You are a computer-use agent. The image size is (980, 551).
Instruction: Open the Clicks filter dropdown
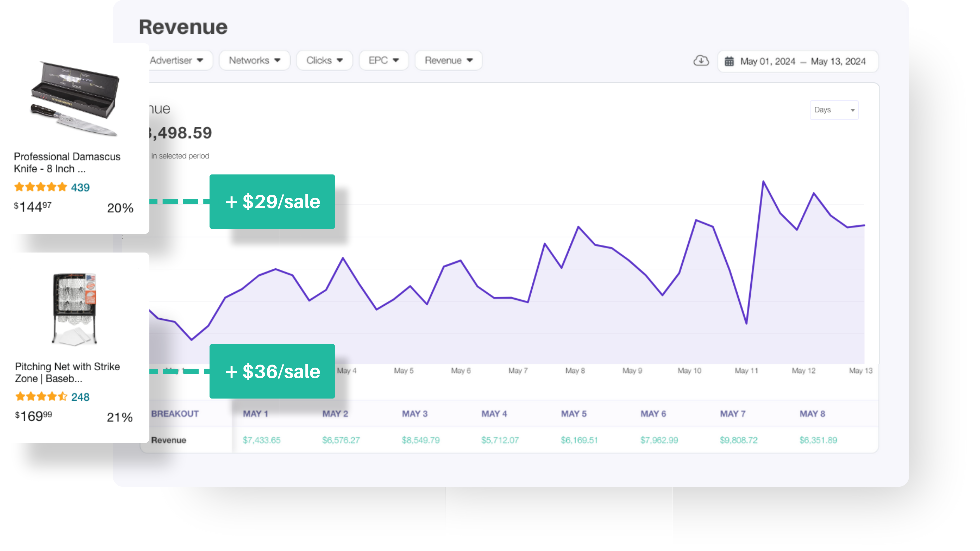coord(325,60)
